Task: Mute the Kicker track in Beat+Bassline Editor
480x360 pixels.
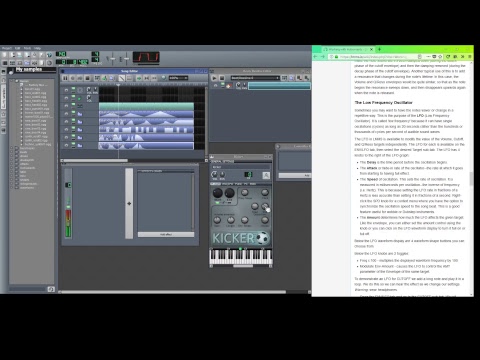Action: [222, 85]
